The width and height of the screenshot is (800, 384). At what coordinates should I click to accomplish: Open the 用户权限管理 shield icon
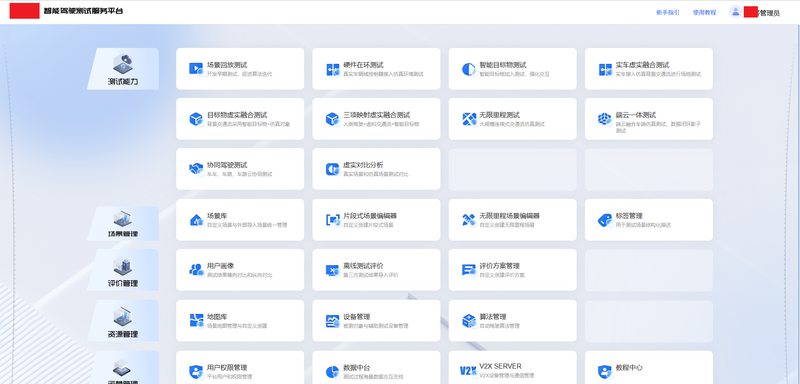(x=196, y=371)
